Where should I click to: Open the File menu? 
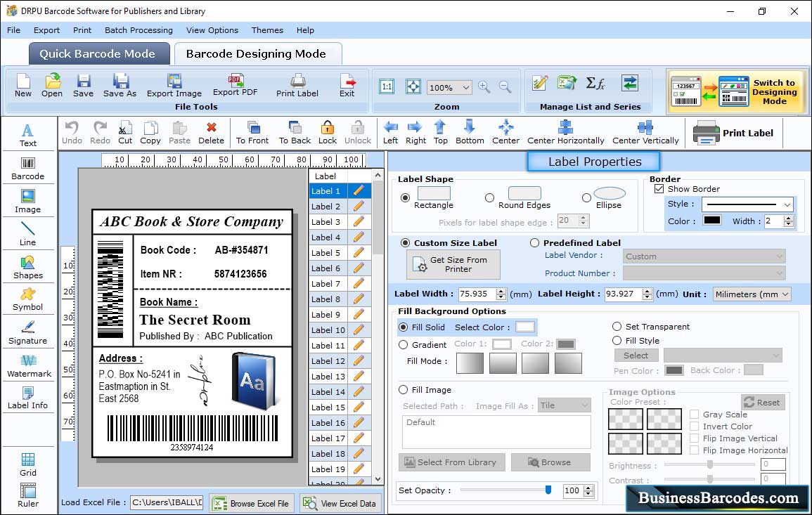tap(13, 30)
